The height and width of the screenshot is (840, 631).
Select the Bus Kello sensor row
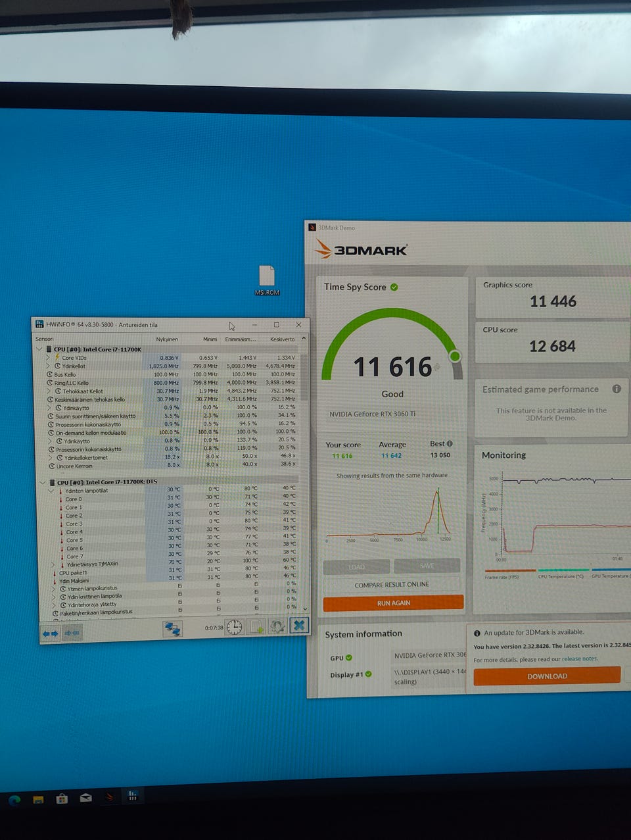(x=172, y=374)
